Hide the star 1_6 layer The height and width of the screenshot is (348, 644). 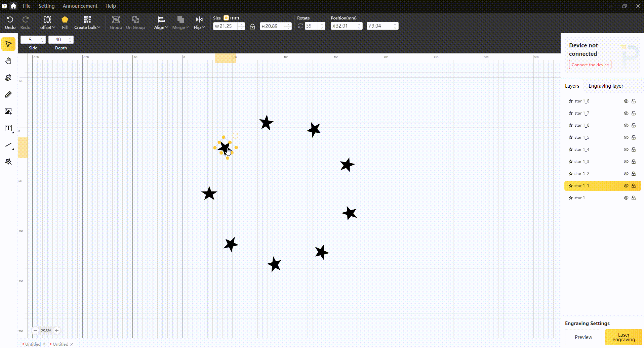pos(626,125)
